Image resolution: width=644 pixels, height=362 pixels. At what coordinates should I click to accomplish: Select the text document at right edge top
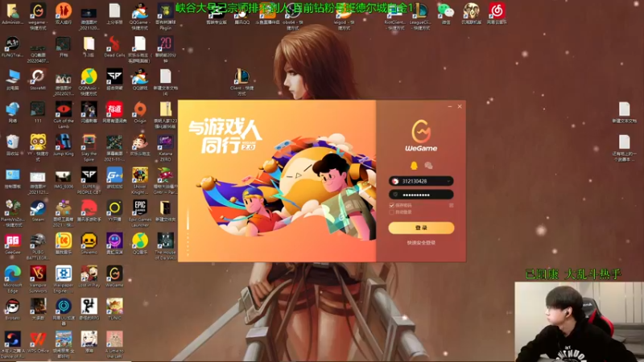pos(625,112)
